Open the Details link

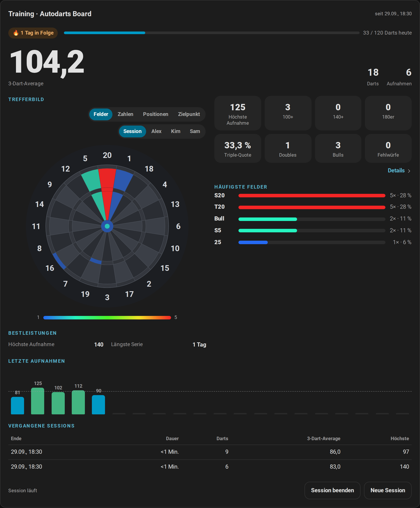point(399,171)
